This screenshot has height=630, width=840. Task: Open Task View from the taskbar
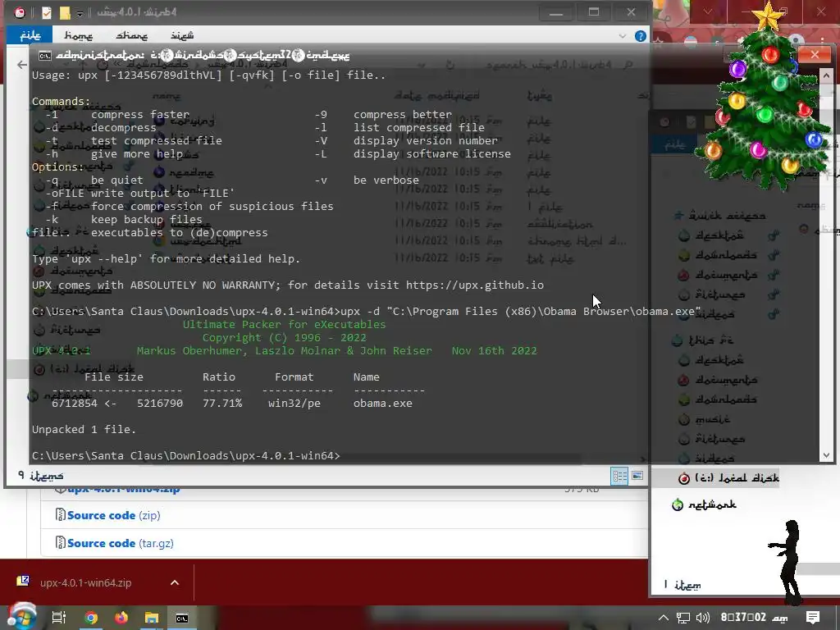pyautogui.click(x=58, y=618)
